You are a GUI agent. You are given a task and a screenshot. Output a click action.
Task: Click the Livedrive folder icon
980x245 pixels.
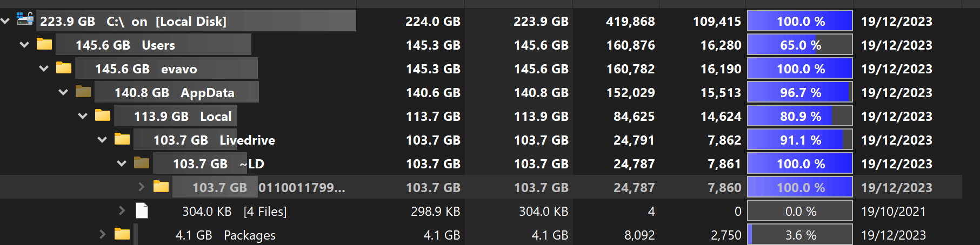(x=122, y=139)
